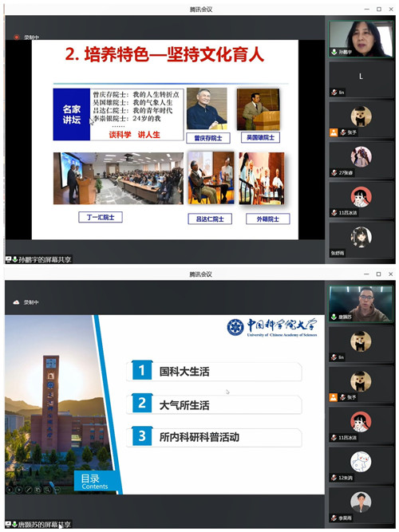Click the zoom magnifier in slideshow controls
Image resolution: width=399 pixels, height=532 pixels.
click(47, 489)
